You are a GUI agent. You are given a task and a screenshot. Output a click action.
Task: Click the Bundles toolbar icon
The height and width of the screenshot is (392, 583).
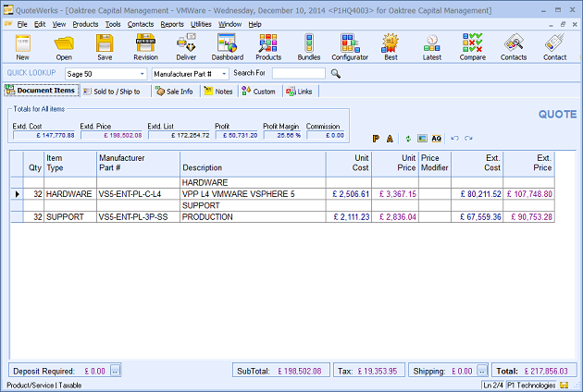309,46
